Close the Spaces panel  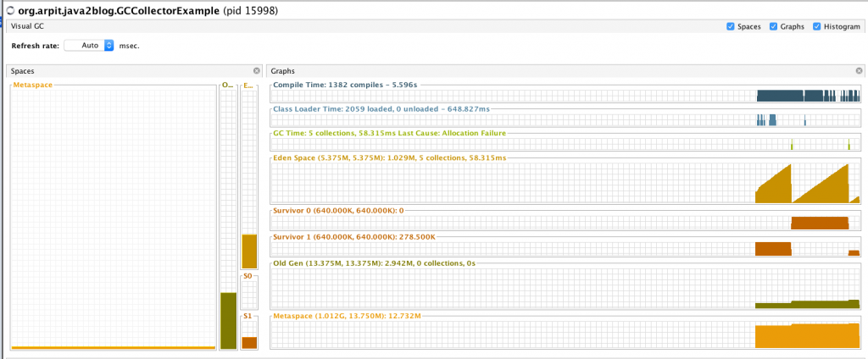[x=256, y=71]
